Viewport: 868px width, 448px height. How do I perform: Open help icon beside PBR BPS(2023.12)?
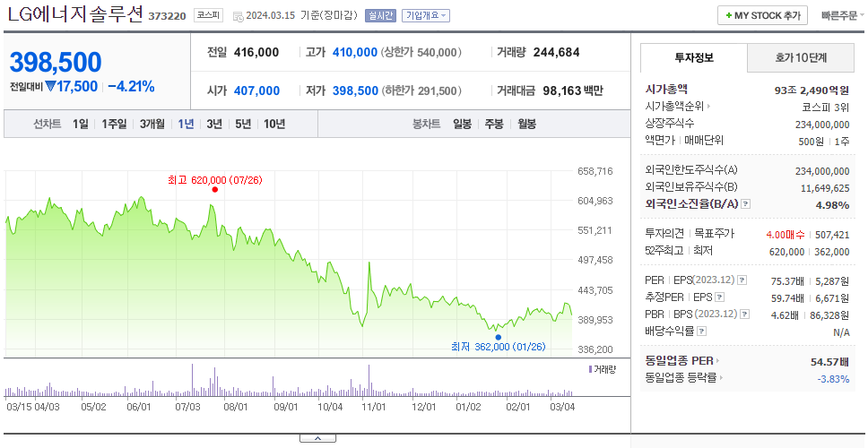(x=745, y=314)
